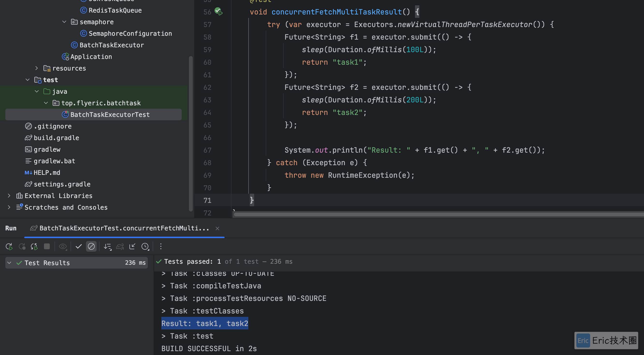Collapse the semaphore package

click(x=64, y=22)
